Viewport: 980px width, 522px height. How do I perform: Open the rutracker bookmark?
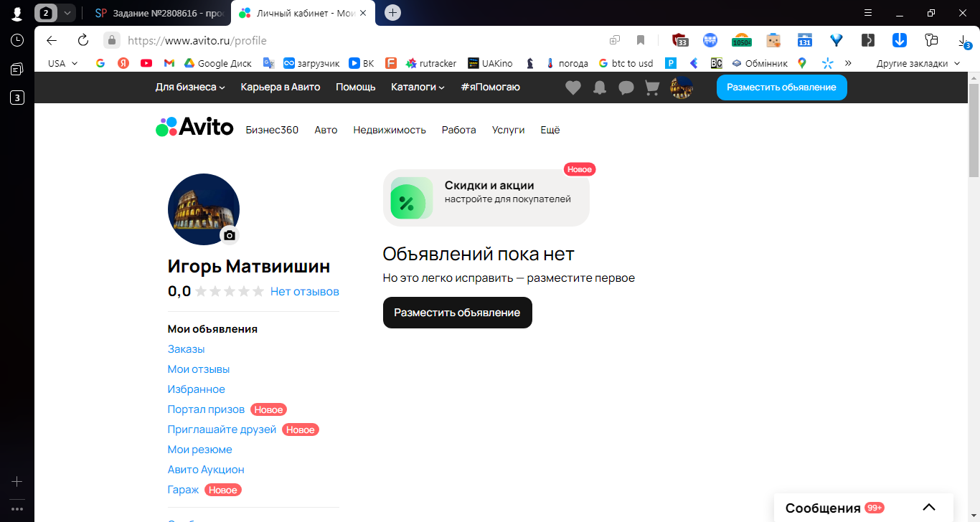(x=431, y=63)
